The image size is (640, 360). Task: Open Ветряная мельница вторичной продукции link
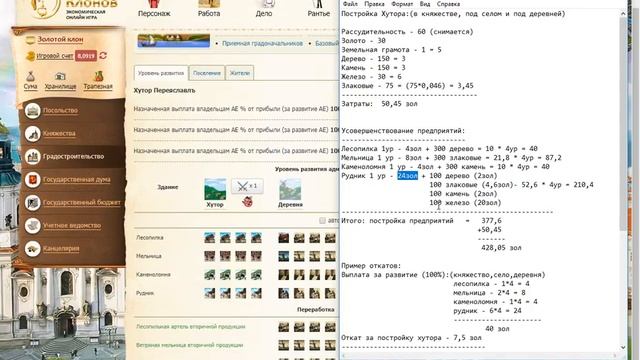[x=189, y=345]
